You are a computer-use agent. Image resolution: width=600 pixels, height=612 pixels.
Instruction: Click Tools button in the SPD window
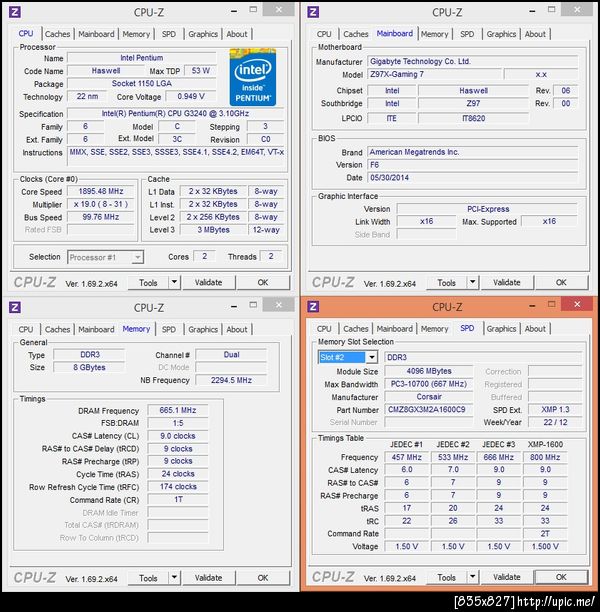point(447,577)
